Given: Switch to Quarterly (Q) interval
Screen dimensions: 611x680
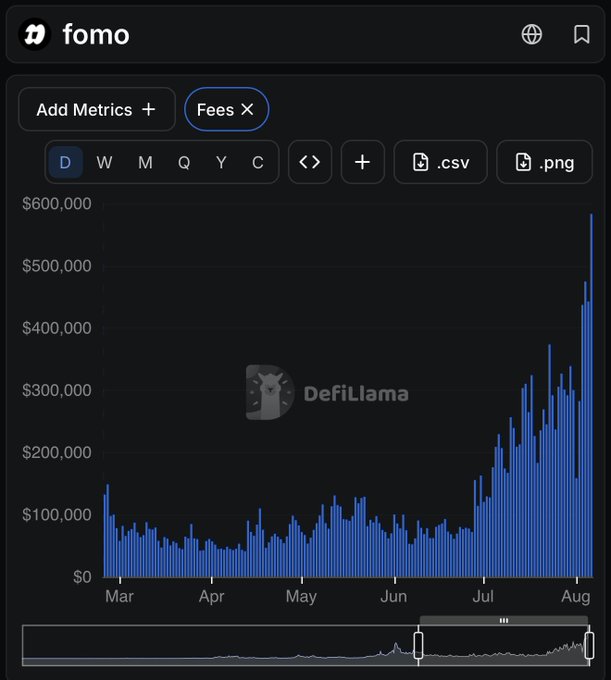Looking at the screenshot, I should pos(184,163).
